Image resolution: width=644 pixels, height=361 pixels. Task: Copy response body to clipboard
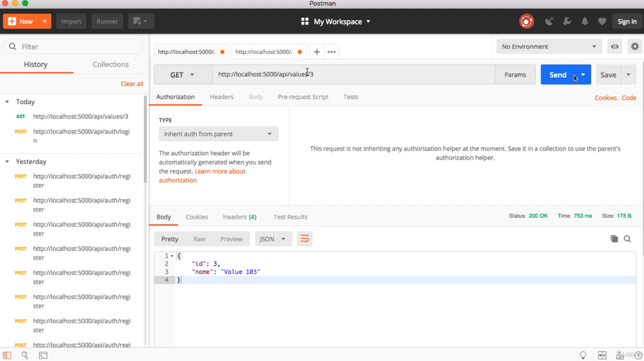[614, 239]
